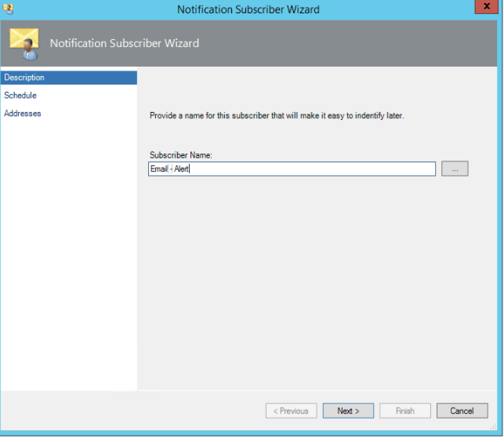Open the Schedule wizard step
This screenshot has height=442, width=504.
pyautogui.click(x=20, y=96)
